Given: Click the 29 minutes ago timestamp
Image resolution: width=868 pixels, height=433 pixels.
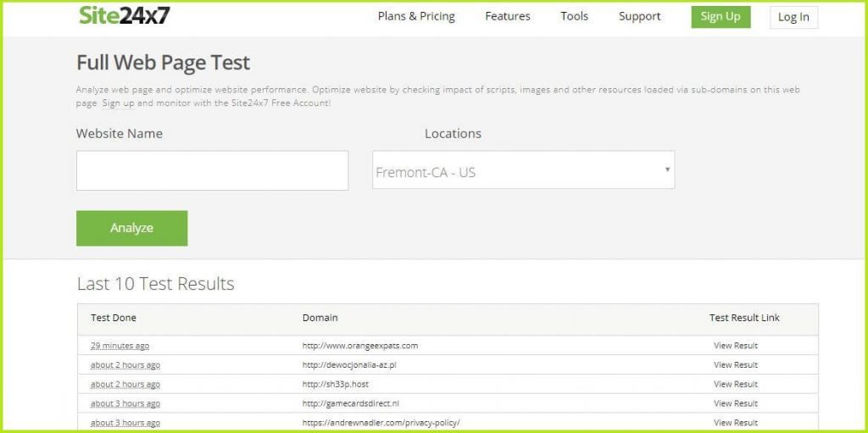Looking at the screenshot, I should pyautogui.click(x=120, y=346).
